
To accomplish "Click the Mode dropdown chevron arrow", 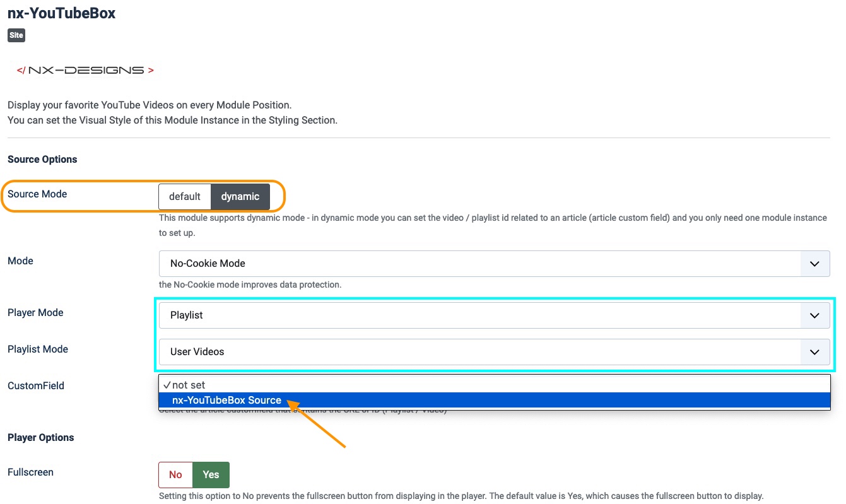I will [x=814, y=264].
